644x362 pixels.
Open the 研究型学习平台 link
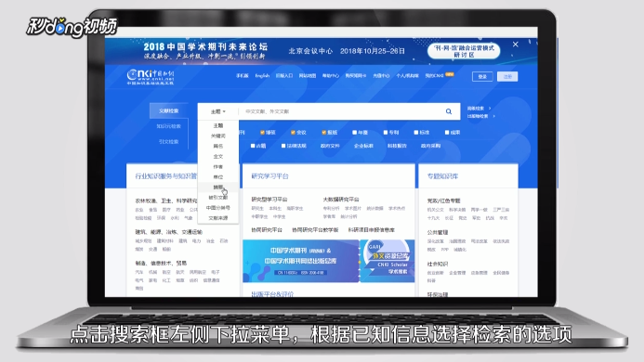[x=269, y=200]
